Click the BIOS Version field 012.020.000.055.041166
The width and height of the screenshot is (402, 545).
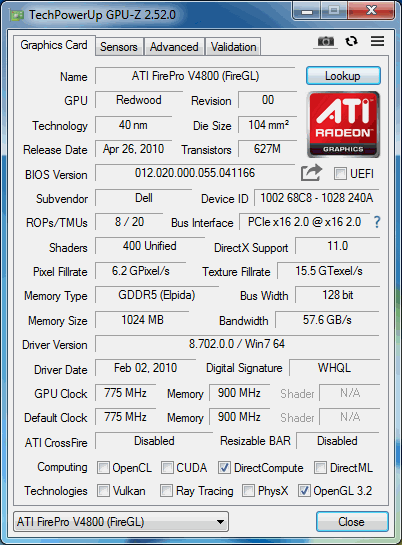coord(195,173)
